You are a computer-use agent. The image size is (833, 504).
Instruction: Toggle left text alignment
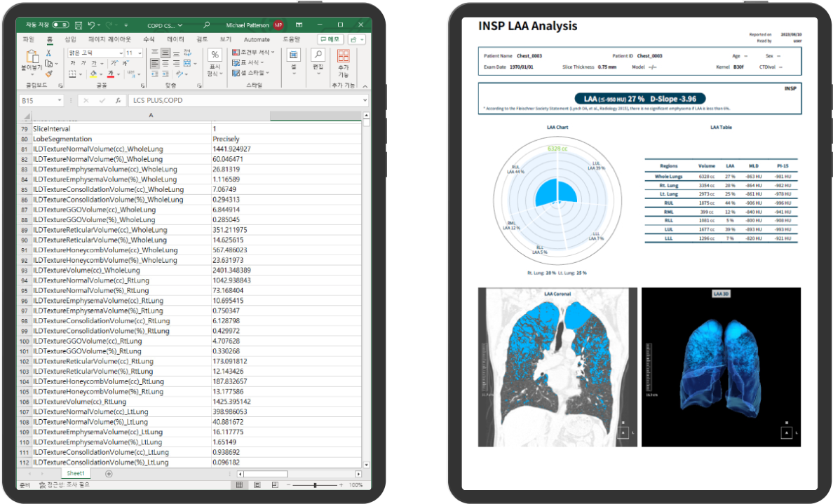pos(154,64)
